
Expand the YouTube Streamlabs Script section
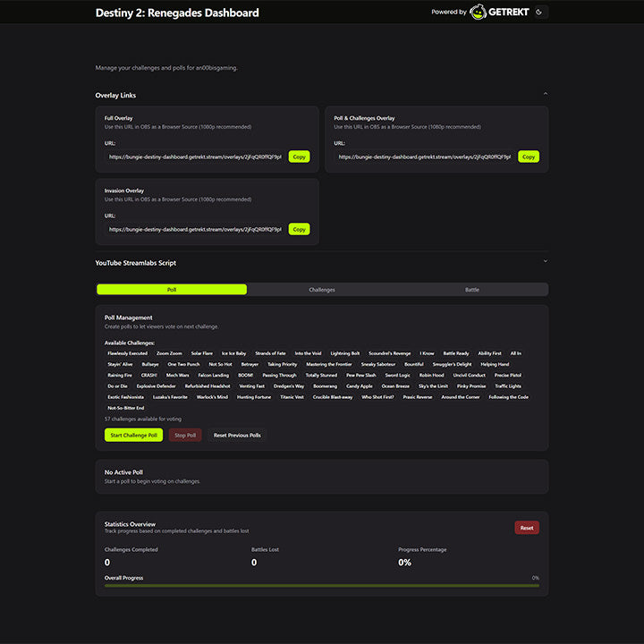545,261
